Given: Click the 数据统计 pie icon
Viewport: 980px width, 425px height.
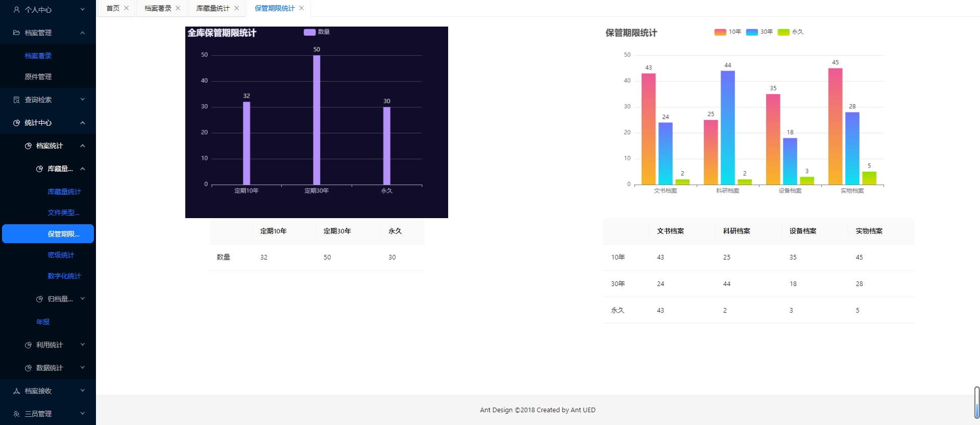Looking at the screenshot, I should click(x=28, y=368).
